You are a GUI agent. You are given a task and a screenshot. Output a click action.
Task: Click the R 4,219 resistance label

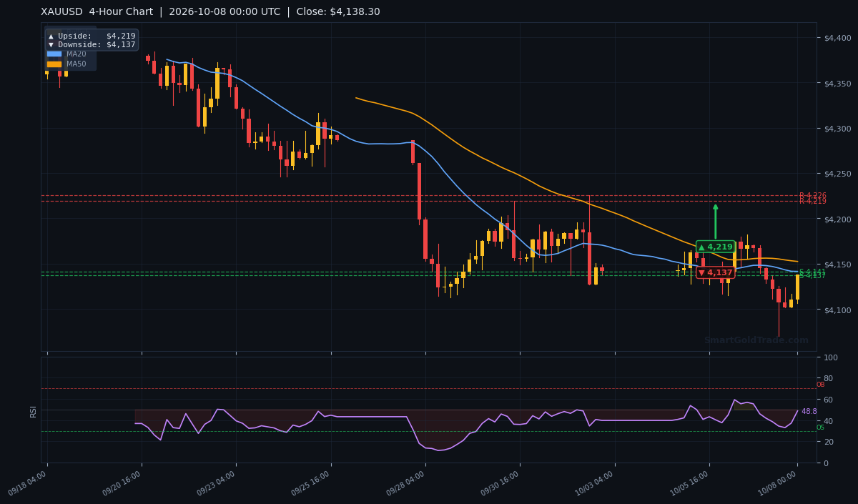[812, 202]
